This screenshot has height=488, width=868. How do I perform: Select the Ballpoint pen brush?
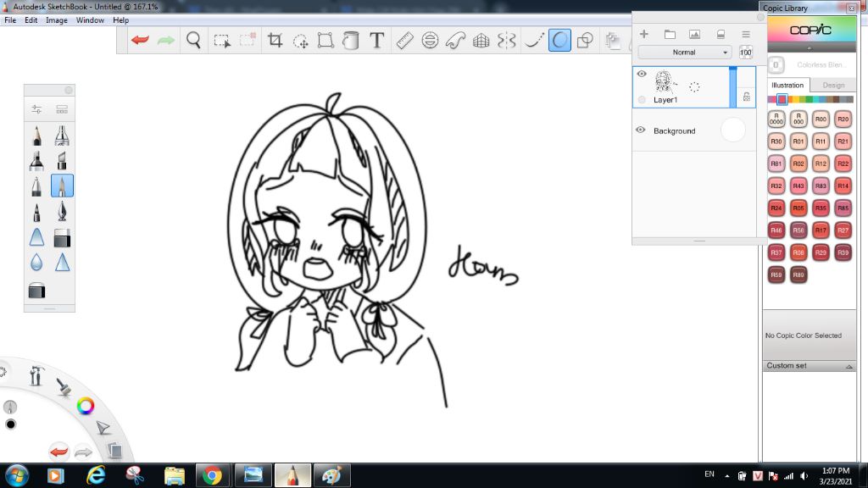pyautogui.click(x=36, y=186)
